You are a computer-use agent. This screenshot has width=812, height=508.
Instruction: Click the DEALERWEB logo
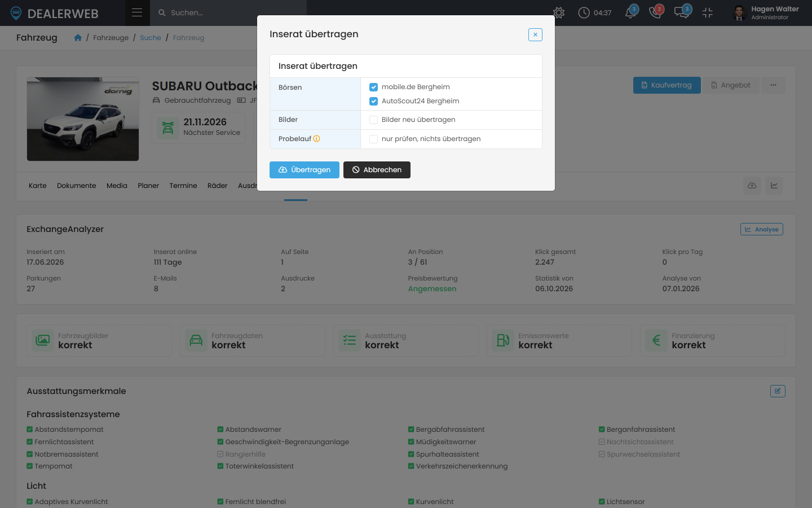point(54,13)
